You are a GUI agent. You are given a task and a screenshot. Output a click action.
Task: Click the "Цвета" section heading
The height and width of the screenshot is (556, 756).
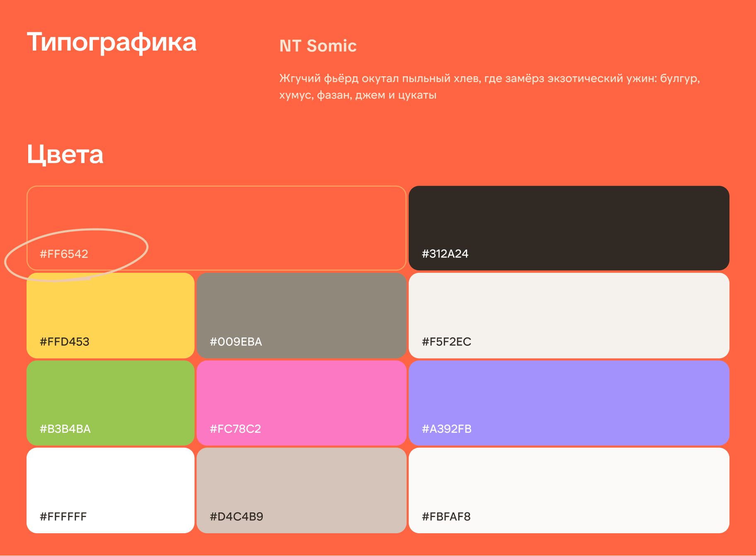click(65, 155)
